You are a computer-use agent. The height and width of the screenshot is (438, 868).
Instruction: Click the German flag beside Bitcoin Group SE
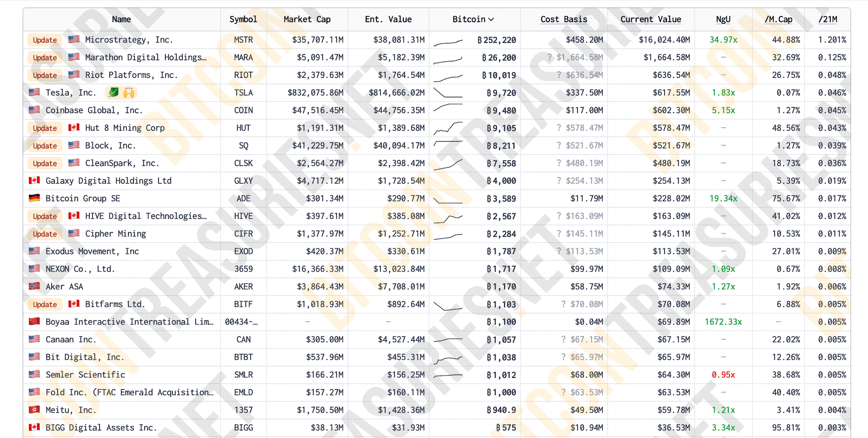[34, 198]
